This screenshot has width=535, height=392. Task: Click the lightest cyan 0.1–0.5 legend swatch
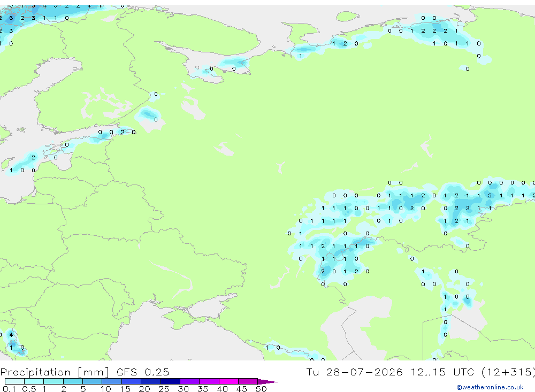(x=14, y=381)
